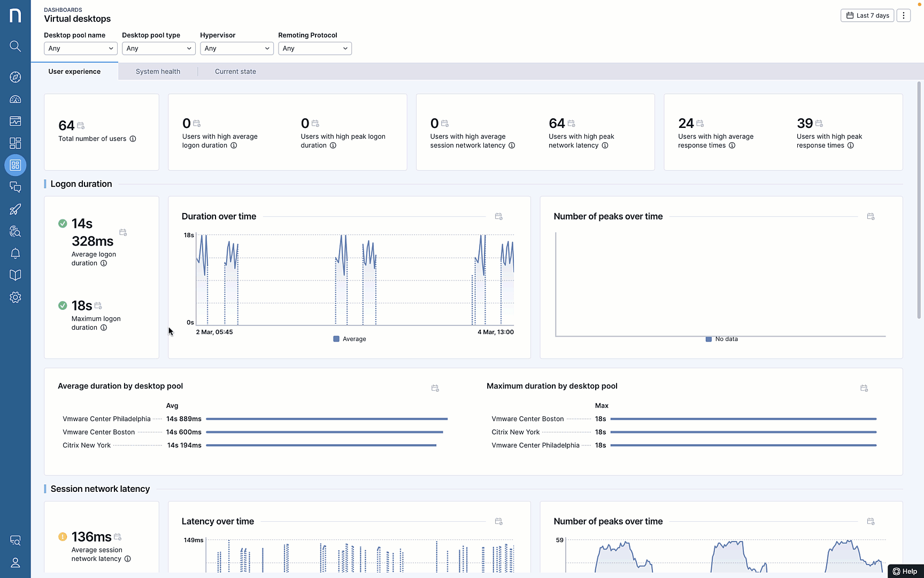Click the calendar icon on Duration over time chart
The height and width of the screenshot is (578, 924).
click(498, 217)
